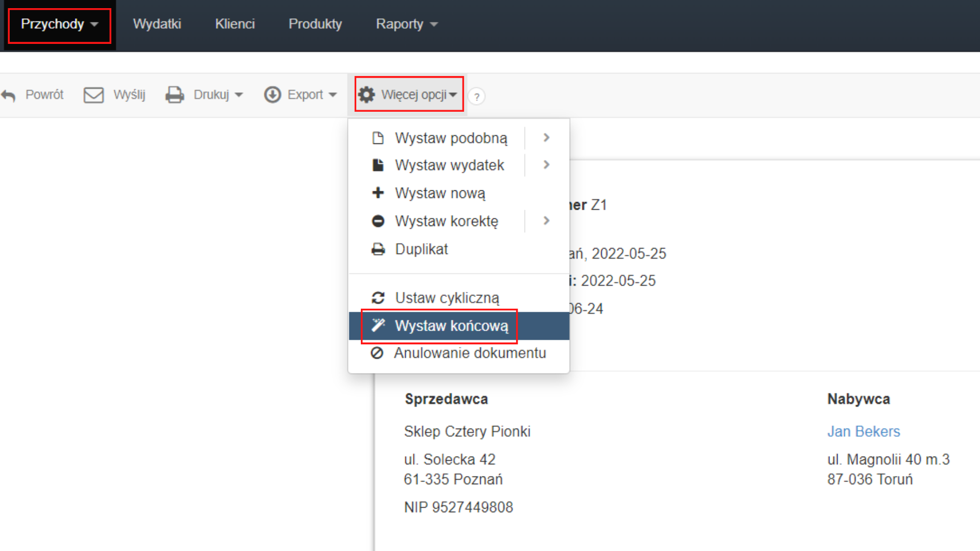Click the help question mark icon
The width and height of the screenshot is (980, 551).
[476, 96]
